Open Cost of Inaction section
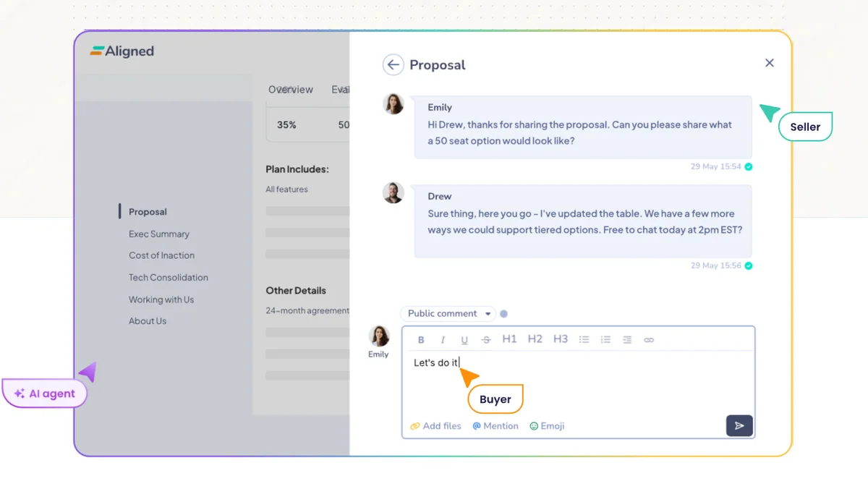Viewport: 868px width, 481px height. click(x=161, y=255)
